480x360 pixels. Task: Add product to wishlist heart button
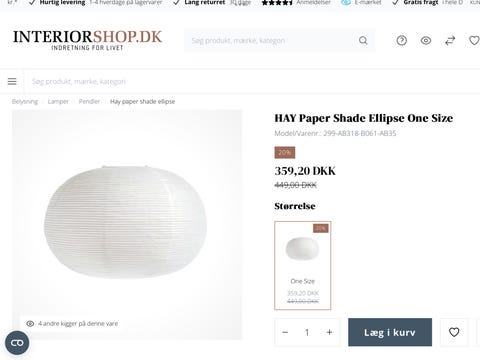click(454, 332)
